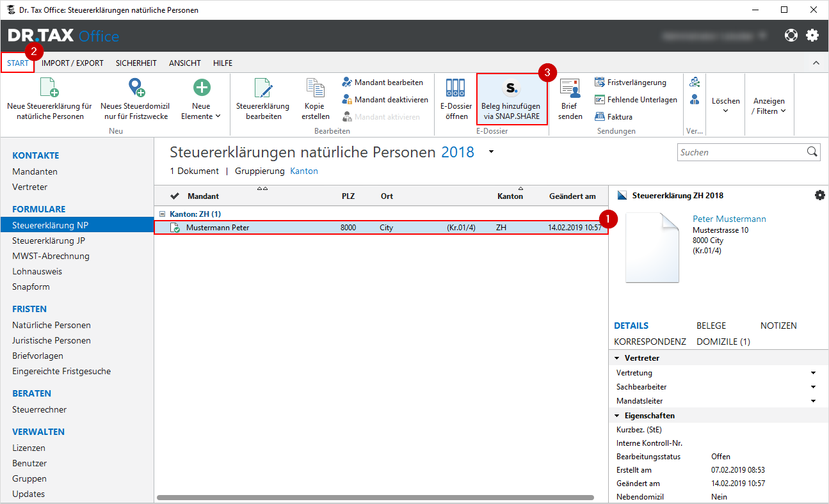
Task: Click the document status icon for Mustermann Peter
Action: pyautogui.click(x=175, y=227)
